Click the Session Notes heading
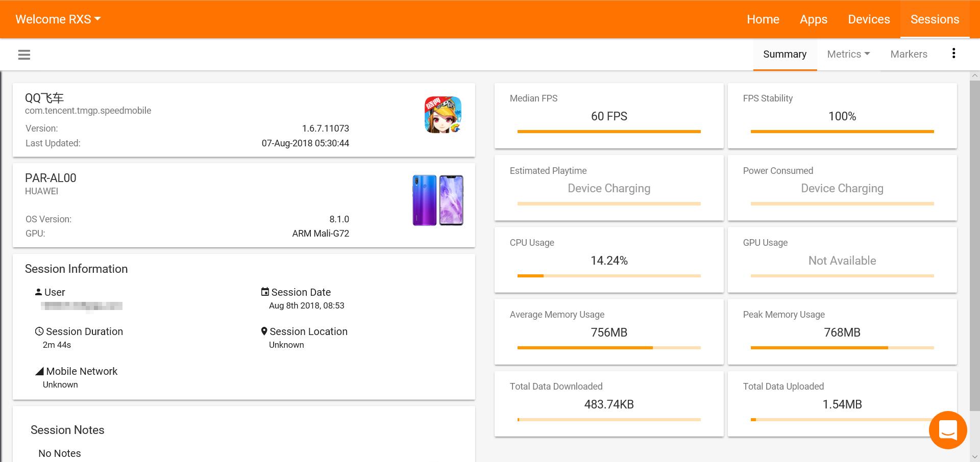Screen dimensions: 980x462 (67, 430)
